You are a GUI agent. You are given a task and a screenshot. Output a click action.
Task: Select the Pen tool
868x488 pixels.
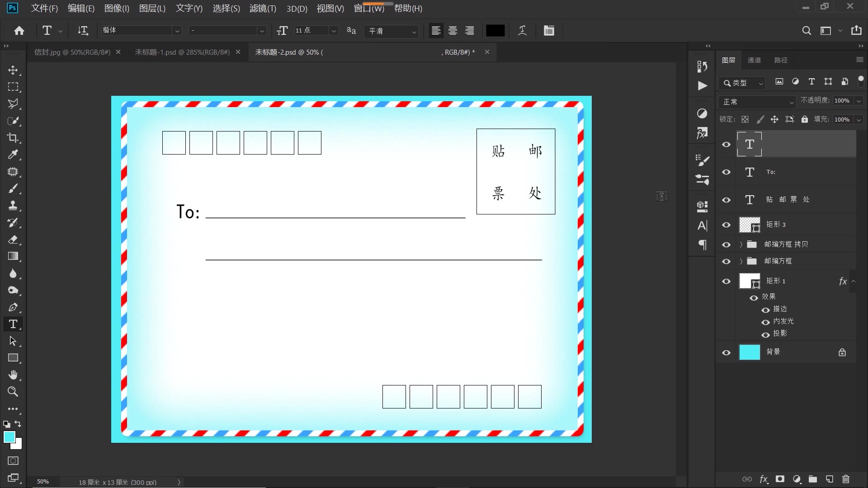(13, 307)
